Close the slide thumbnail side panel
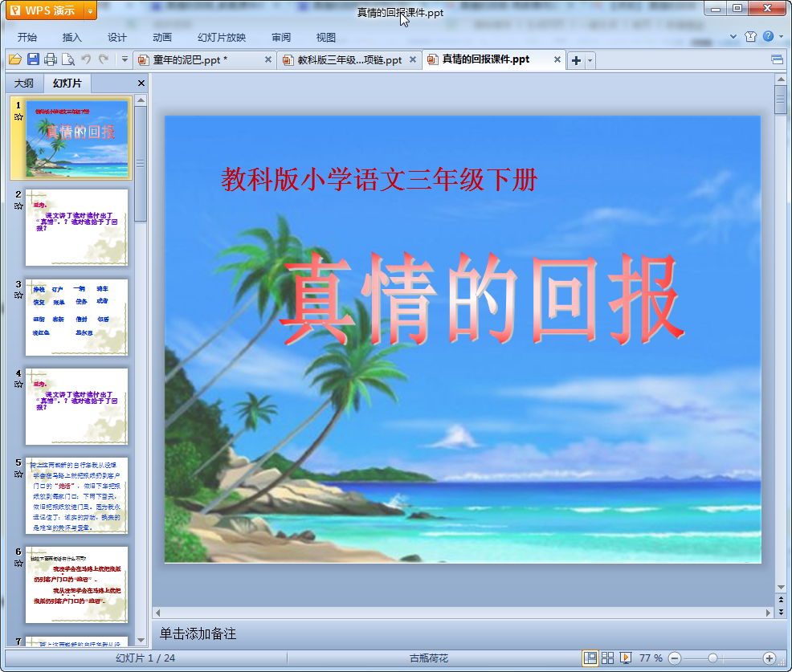 141,83
